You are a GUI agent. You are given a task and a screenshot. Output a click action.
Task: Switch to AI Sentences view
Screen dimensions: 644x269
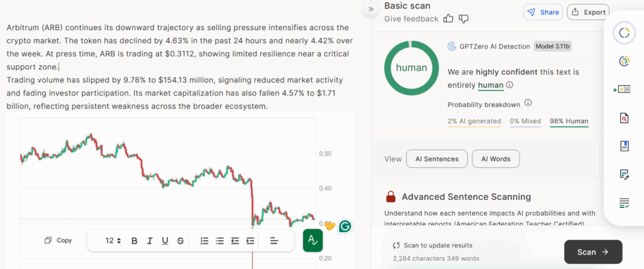click(436, 159)
